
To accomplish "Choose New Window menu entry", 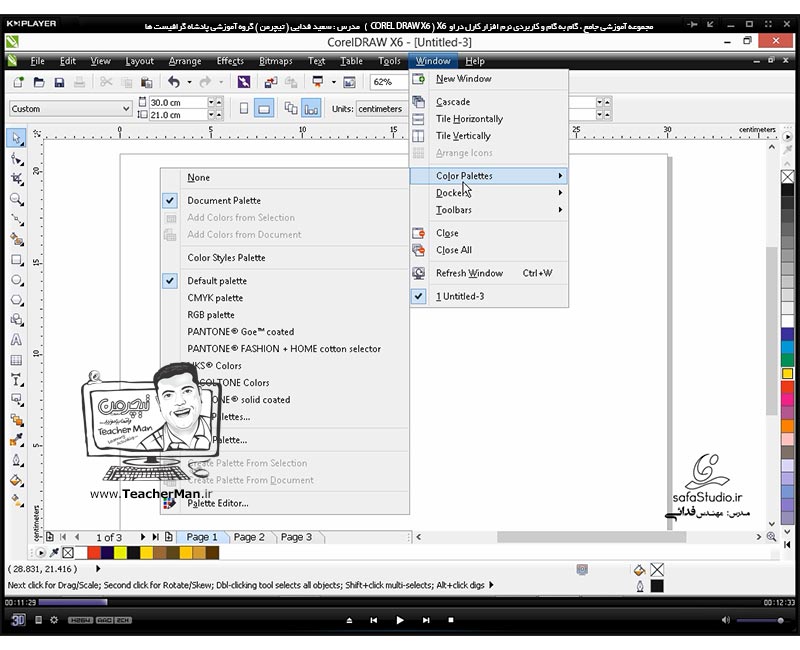I will pos(464,79).
